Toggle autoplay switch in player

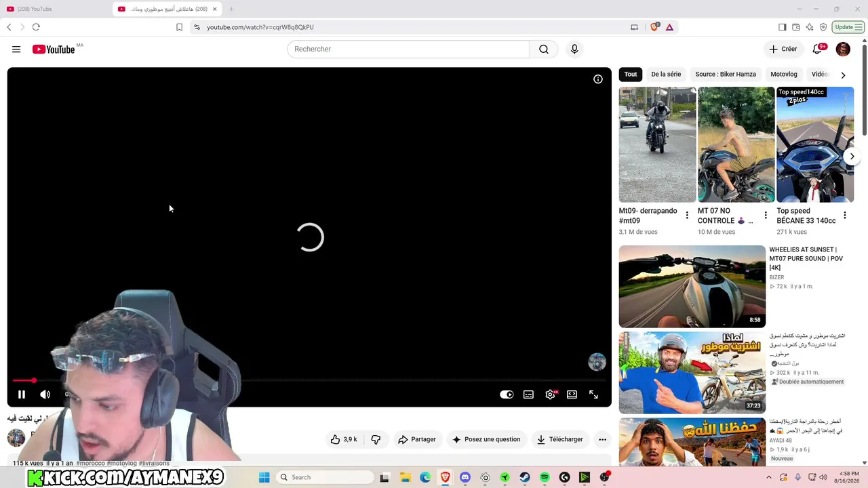(x=507, y=394)
